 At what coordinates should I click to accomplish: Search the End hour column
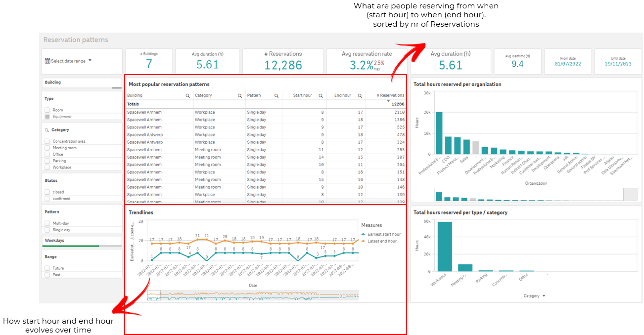[360, 95]
